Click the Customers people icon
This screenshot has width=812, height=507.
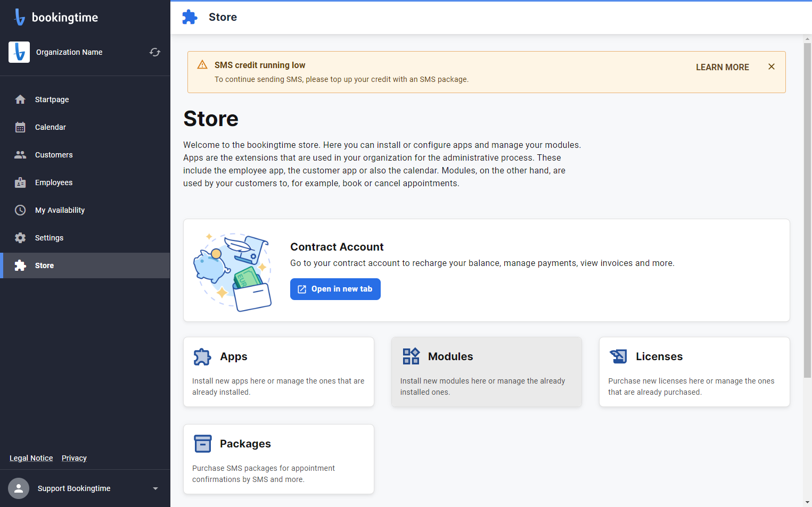click(x=20, y=155)
